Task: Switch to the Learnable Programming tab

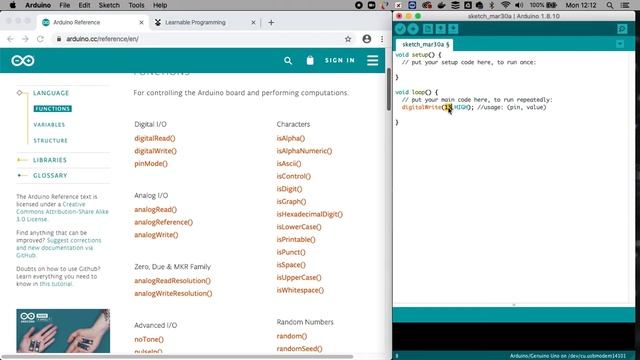Action: click(x=195, y=22)
